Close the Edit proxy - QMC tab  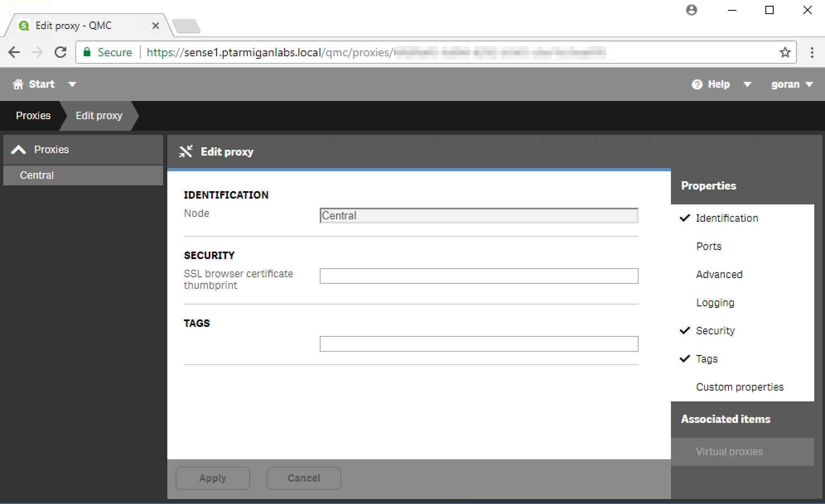point(156,26)
